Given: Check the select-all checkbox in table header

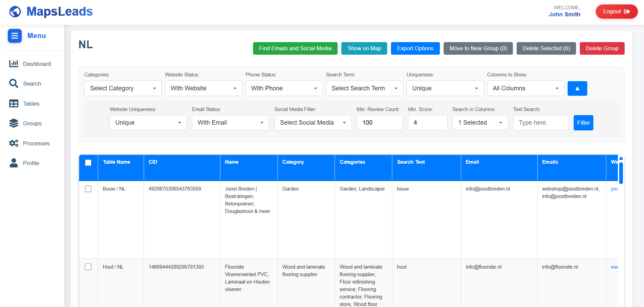Looking at the screenshot, I should click(88, 163).
